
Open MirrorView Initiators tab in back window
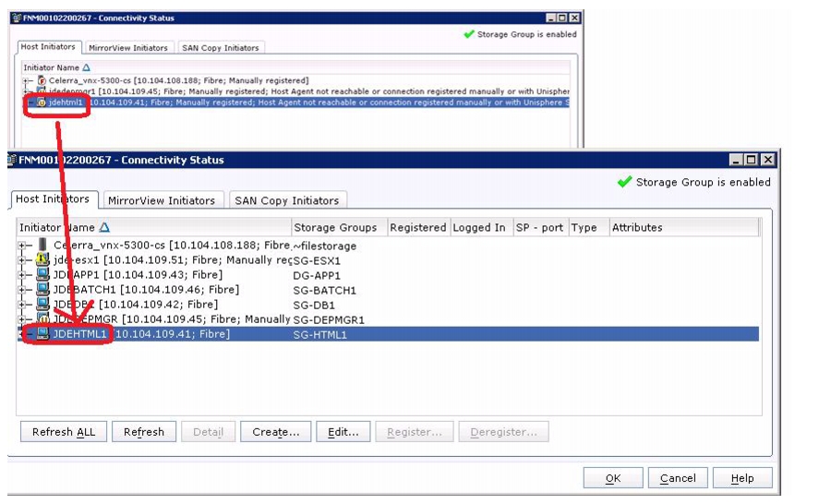(x=128, y=48)
